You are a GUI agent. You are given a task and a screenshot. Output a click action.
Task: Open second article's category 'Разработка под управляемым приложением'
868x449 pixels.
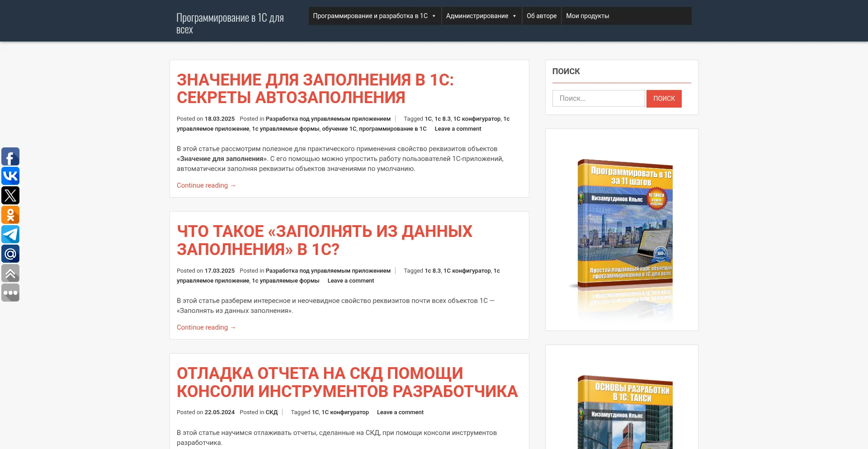point(328,271)
